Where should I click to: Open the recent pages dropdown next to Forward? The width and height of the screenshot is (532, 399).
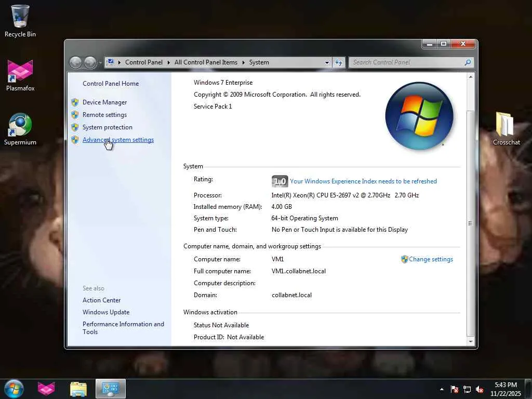(100, 63)
